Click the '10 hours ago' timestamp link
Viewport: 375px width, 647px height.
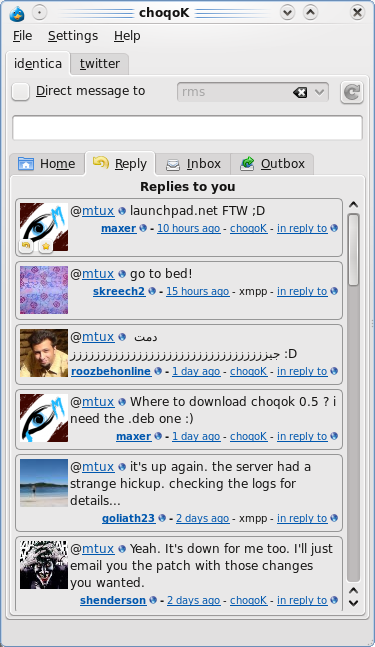tap(189, 228)
